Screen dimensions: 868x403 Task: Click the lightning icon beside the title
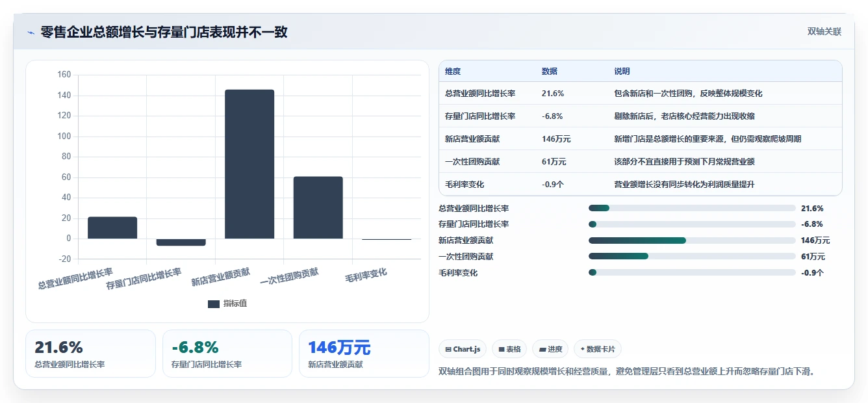(x=31, y=32)
